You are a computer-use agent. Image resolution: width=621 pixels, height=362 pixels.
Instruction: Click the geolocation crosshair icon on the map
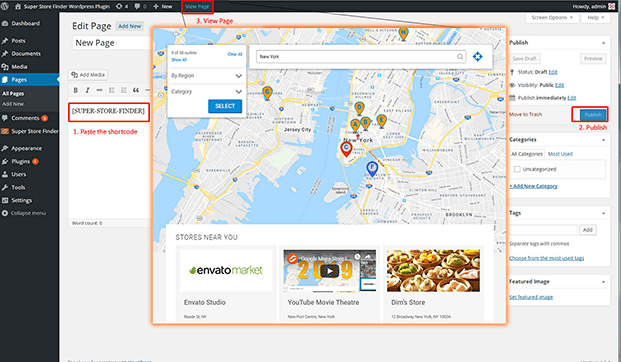click(478, 57)
